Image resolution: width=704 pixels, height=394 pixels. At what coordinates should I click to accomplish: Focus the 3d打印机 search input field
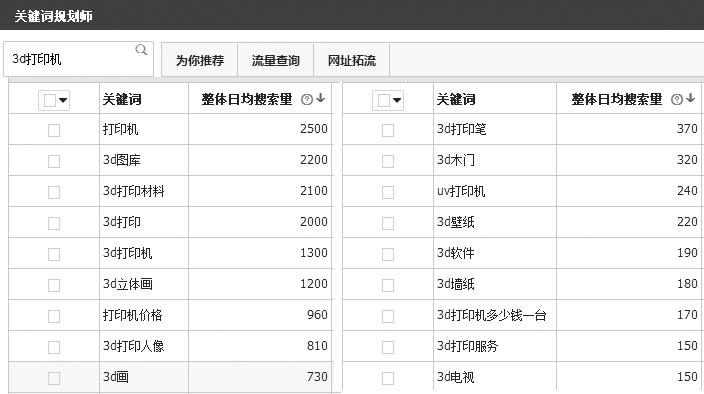(x=72, y=59)
